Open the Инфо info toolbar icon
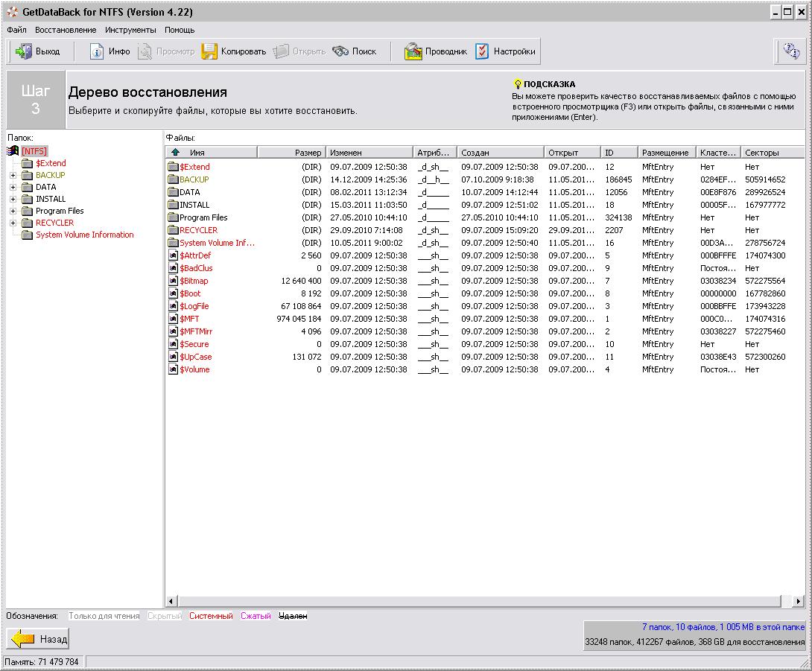812x671 pixels. [96, 51]
